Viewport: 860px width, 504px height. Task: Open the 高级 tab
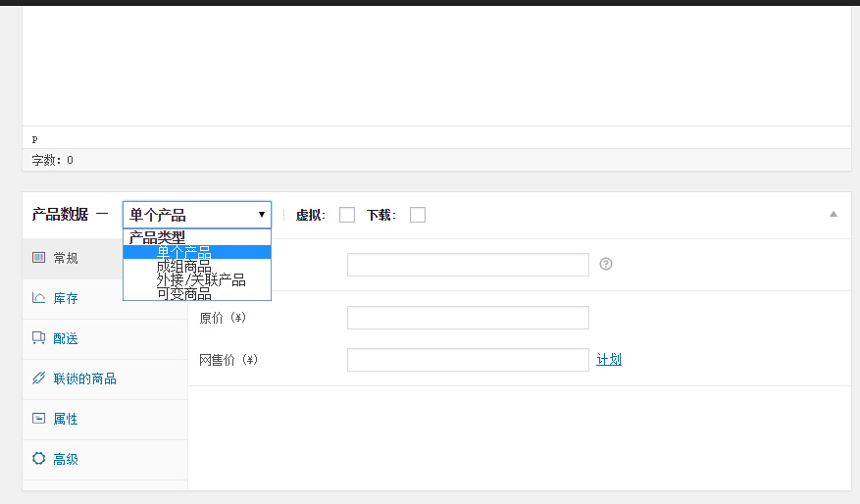pos(105,460)
